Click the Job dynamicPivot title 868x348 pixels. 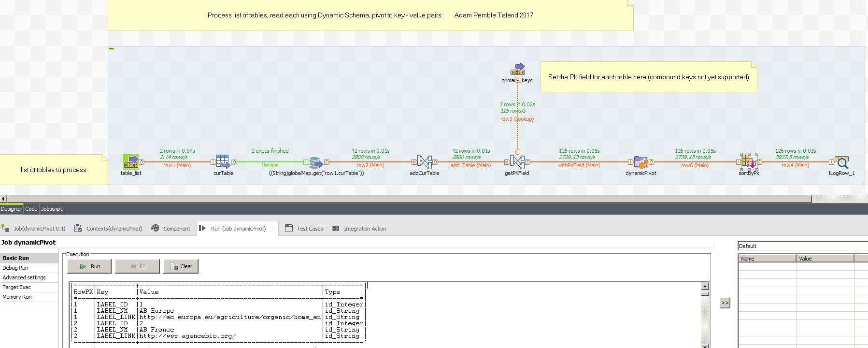(x=28, y=242)
